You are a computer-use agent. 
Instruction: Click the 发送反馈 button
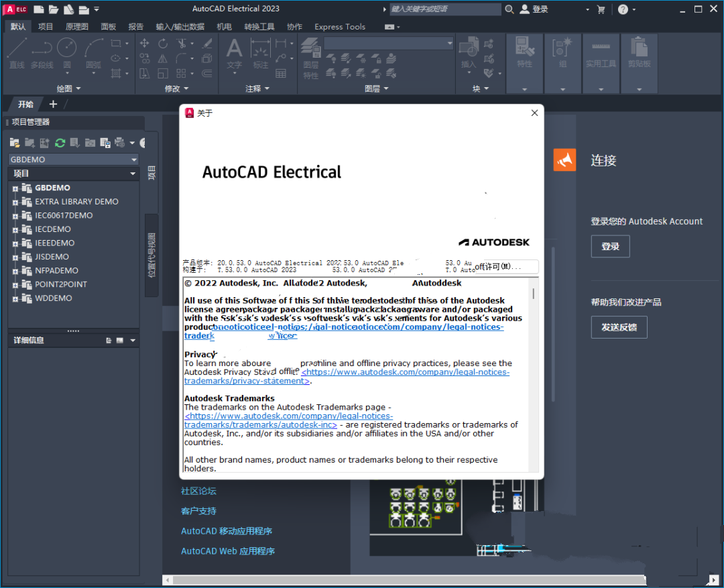click(x=619, y=327)
